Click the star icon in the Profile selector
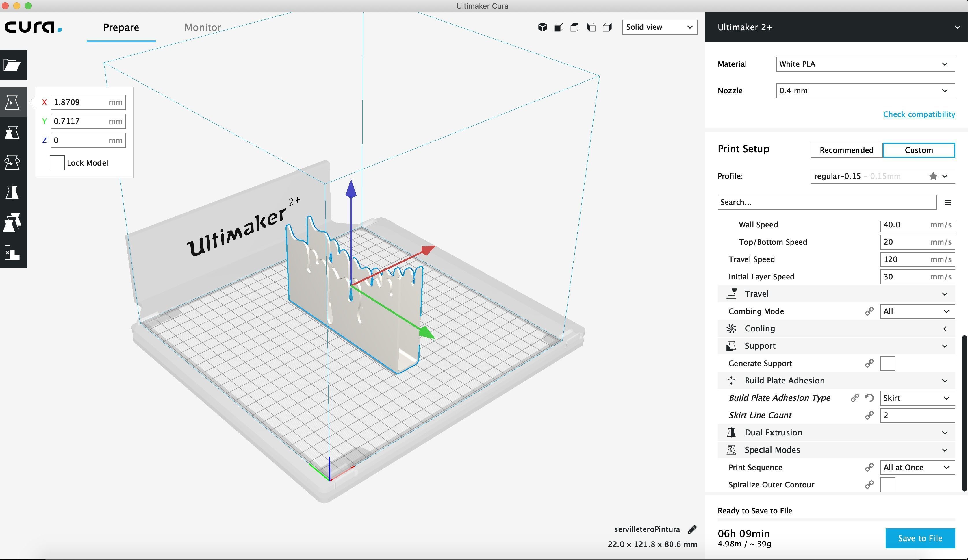The width and height of the screenshot is (968, 560). [x=933, y=176]
